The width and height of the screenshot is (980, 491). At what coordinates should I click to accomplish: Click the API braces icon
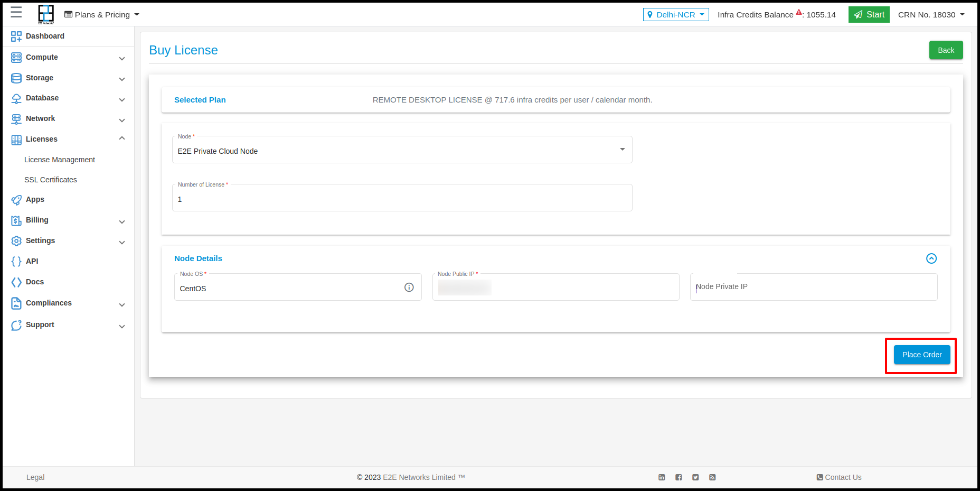point(16,262)
